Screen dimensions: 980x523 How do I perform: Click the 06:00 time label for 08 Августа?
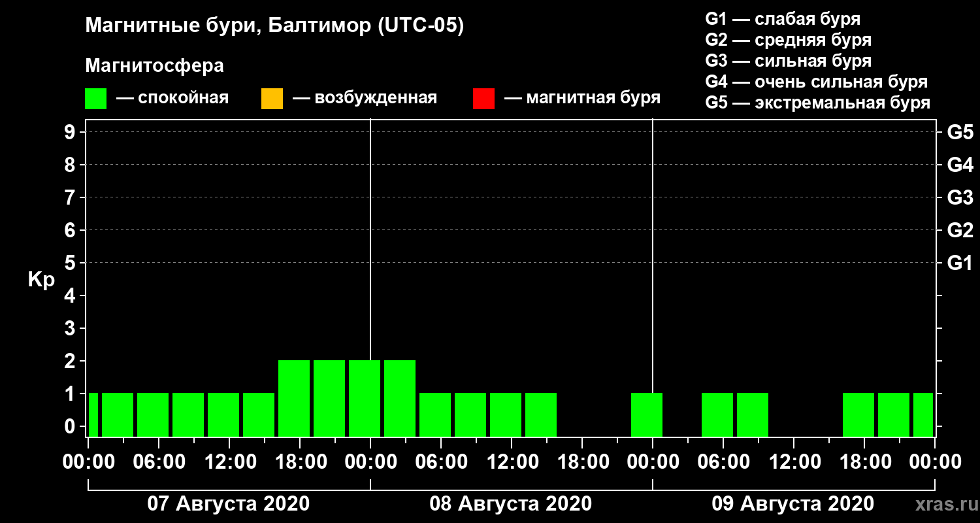coord(441,462)
